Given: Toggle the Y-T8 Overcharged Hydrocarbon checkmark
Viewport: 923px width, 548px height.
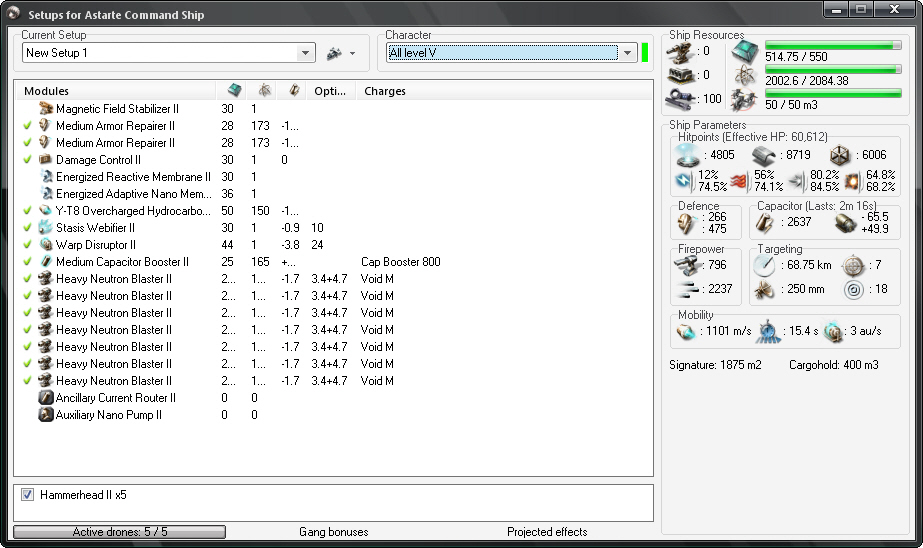Looking at the screenshot, I should pos(27,211).
